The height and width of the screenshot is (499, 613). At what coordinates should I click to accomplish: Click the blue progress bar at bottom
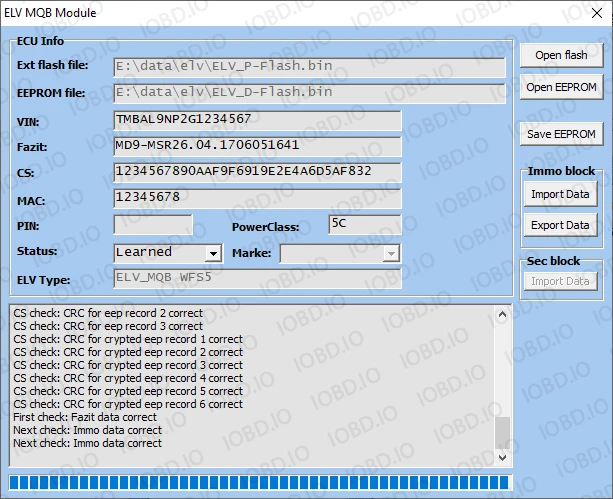coord(258,484)
